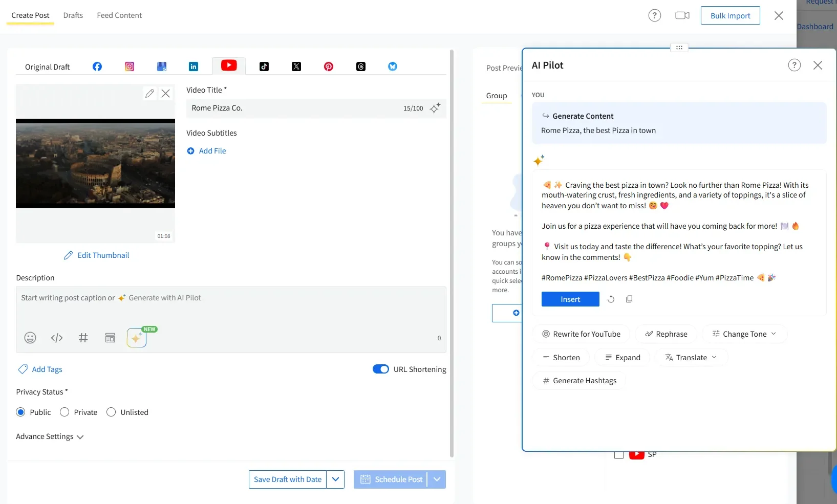Open the Feed Content tab

click(x=119, y=15)
